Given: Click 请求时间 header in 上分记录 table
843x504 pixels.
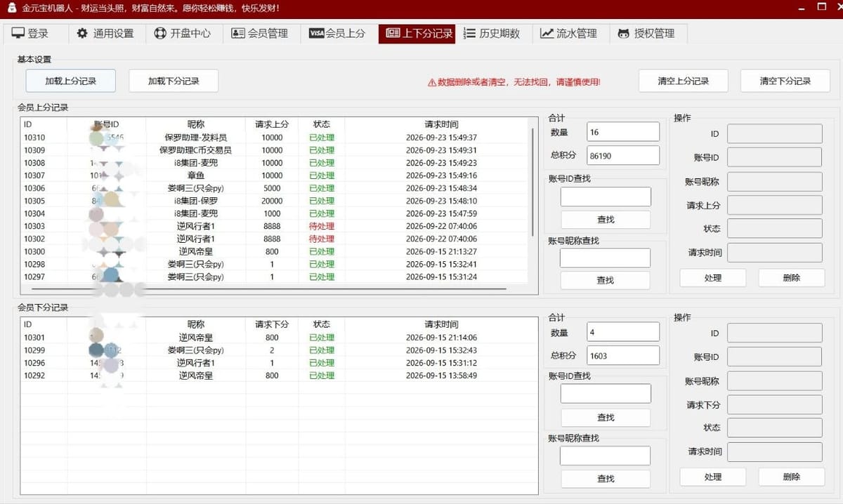Looking at the screenshot, I should (441, 124).
